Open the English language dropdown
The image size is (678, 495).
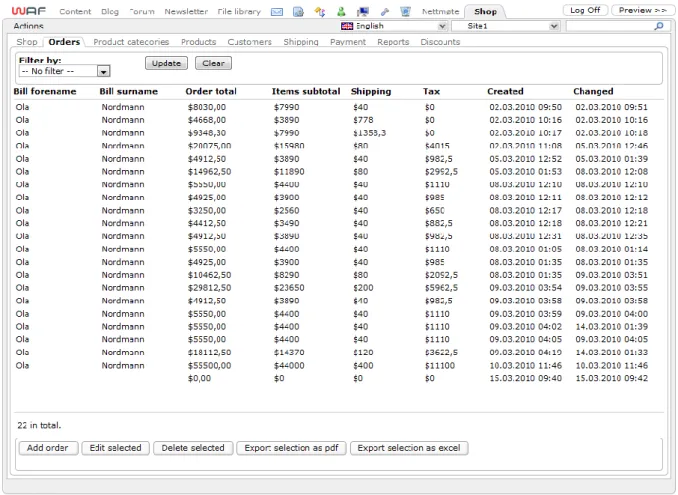(393, 26)
